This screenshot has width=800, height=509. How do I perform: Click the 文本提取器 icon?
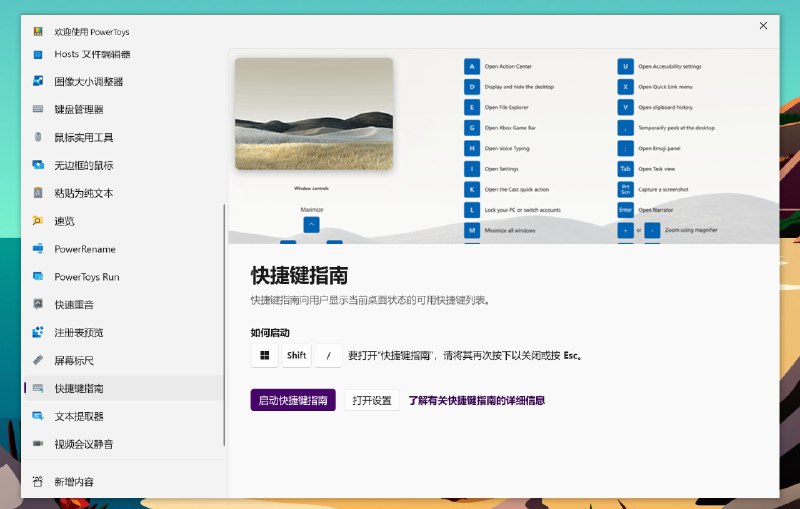click(38, 416)
